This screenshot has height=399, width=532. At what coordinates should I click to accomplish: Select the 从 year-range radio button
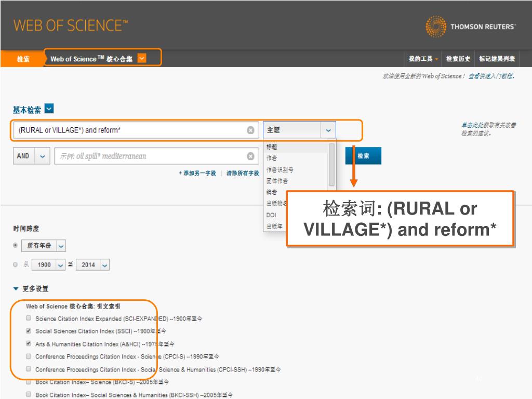click(x=15, y=264)
